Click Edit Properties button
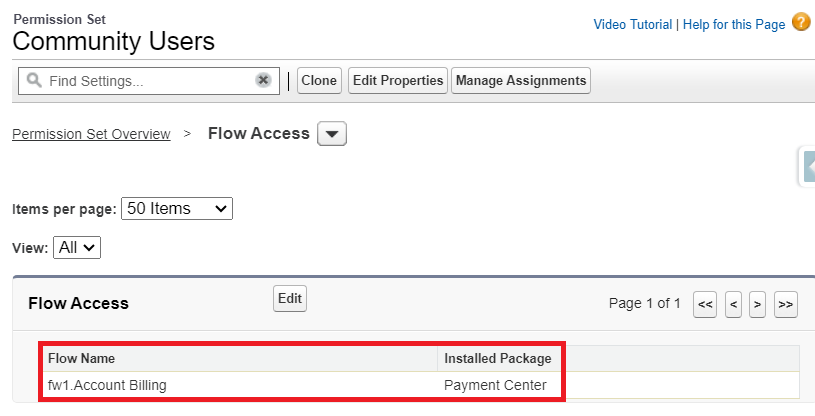This screenshot has width=815, height=416. (398, 80)
